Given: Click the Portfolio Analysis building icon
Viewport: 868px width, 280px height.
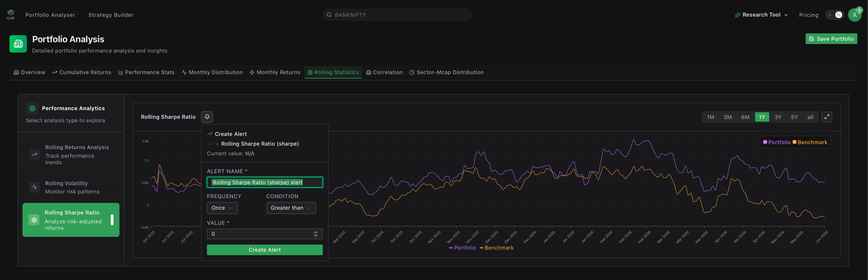Looking at the screenshot, I should 18,44.
